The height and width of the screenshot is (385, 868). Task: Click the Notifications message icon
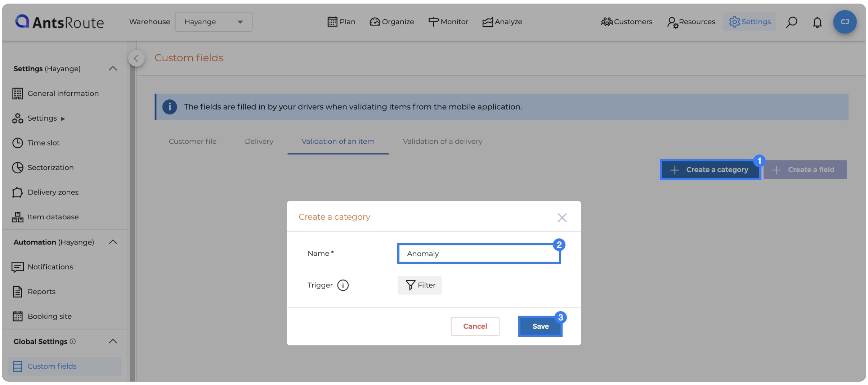(18, 267)
